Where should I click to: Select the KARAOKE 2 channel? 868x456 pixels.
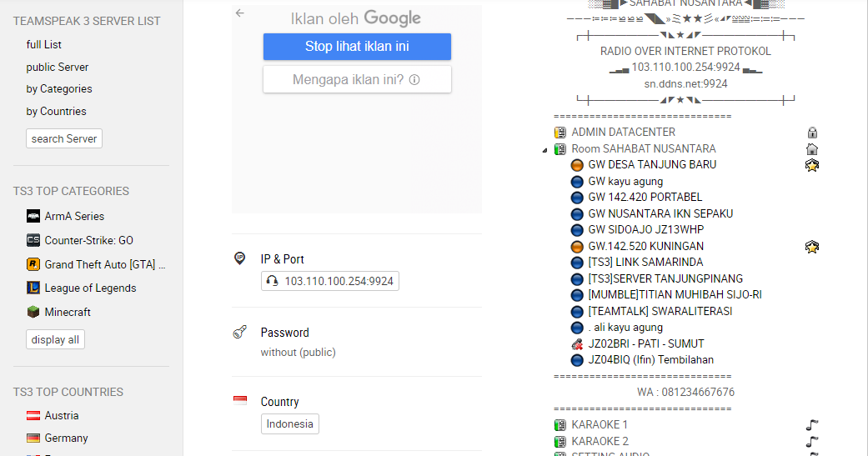(x=600, y=442)
